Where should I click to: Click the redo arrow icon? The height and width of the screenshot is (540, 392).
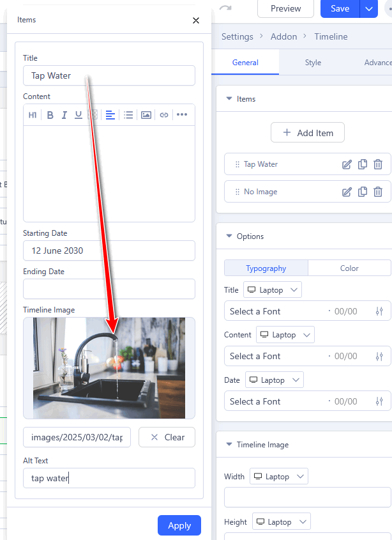pyautogui.click(x=225, y=8)
